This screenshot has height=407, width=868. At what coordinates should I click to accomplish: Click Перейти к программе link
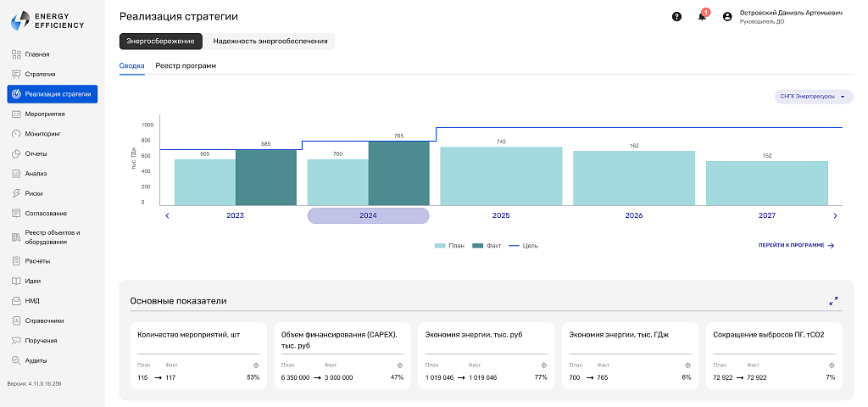tap(796, 245)
